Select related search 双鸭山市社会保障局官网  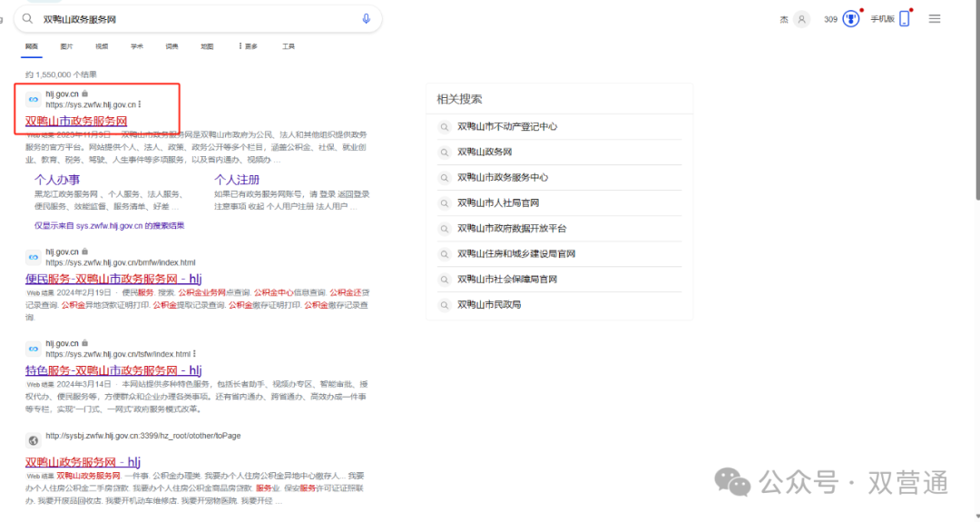507,280
